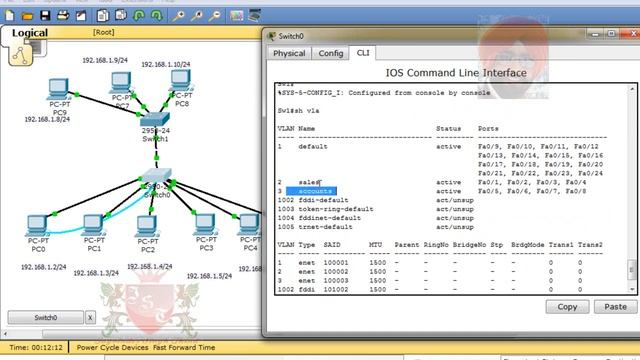This screenshot has height=360, width=640.
Task: Click the New file toolbar icon
Action: point(9,16)
